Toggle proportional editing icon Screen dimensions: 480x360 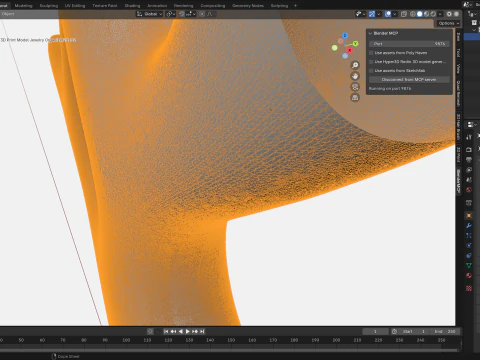click(202, 14)
